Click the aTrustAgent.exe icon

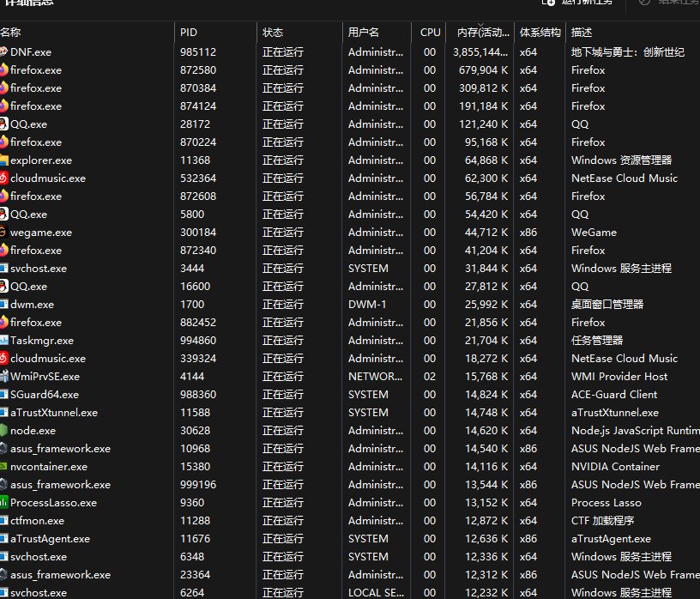[x=3, y=539]
